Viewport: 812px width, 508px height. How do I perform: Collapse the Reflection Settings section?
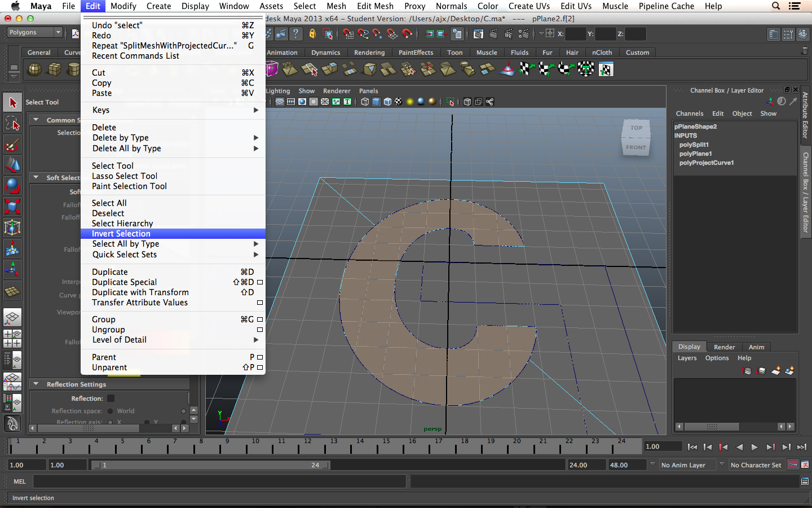(x=36, y=384)
